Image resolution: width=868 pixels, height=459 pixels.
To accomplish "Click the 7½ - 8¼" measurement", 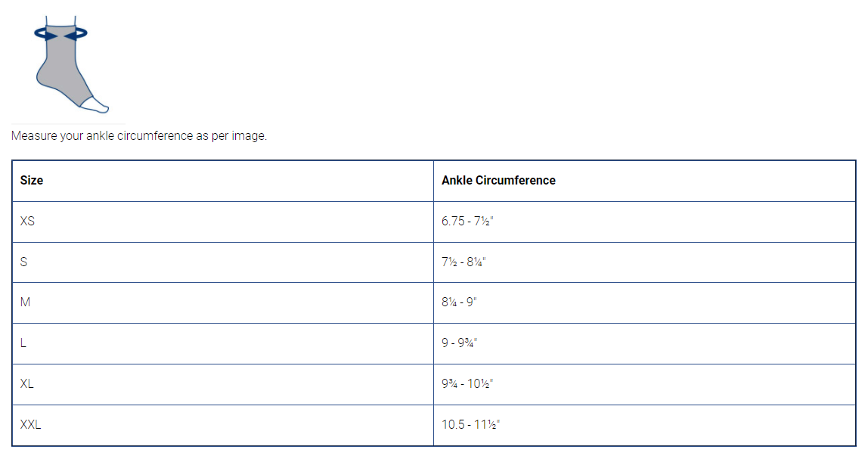I will (x=463, y=262).
